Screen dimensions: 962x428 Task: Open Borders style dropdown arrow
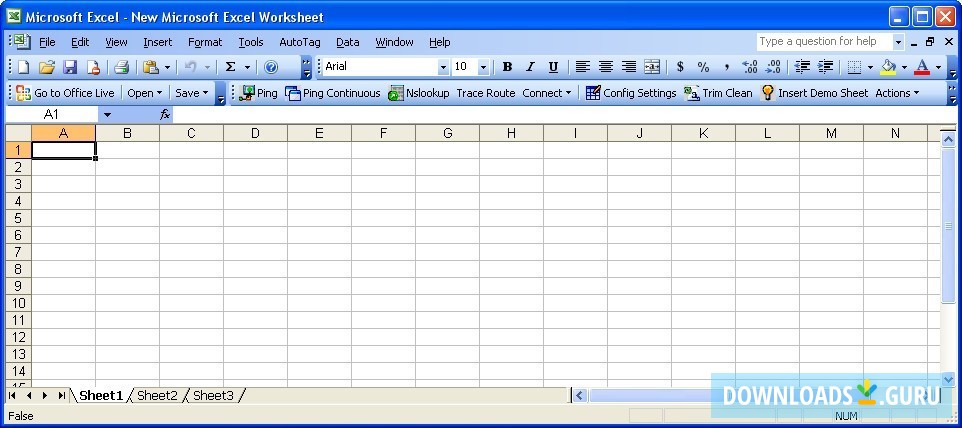pyautogui.click(x=870, y=67)
